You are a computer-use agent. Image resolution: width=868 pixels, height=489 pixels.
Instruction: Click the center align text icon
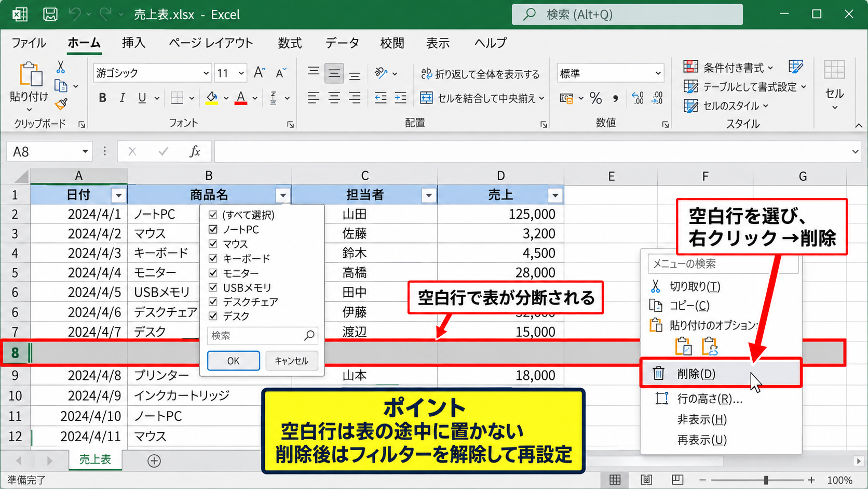(334, 98)
